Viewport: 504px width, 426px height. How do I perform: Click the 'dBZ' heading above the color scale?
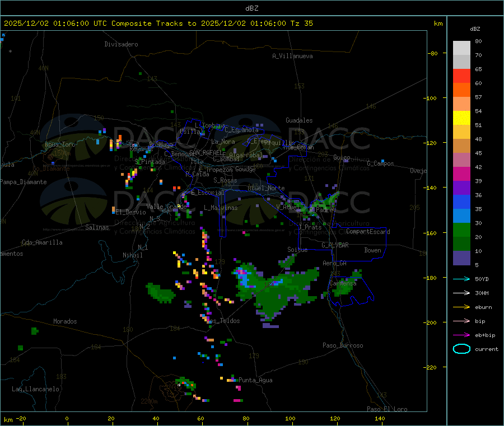(x=475, y=29)
